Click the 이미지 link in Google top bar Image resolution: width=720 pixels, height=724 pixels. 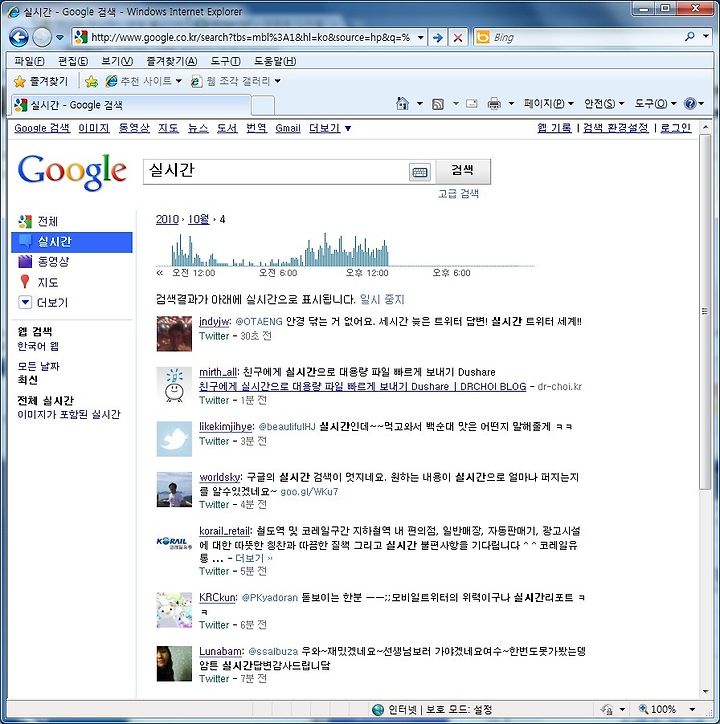94,128
